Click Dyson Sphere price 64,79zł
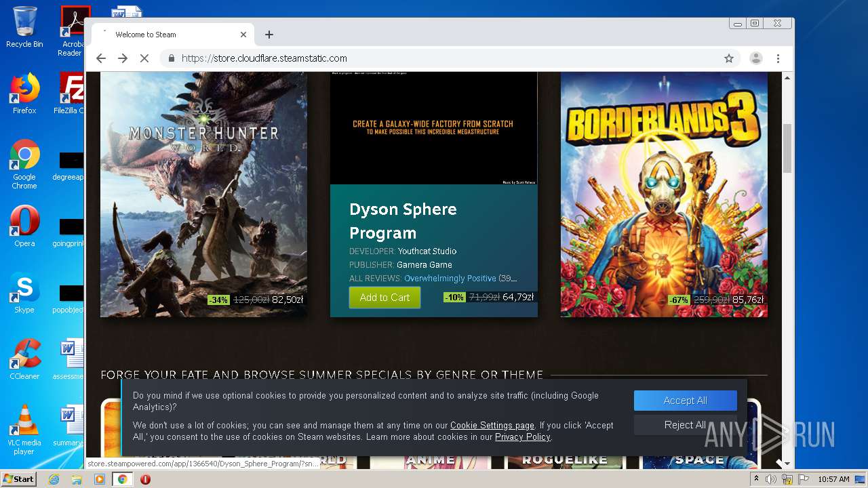 (518, 297)
